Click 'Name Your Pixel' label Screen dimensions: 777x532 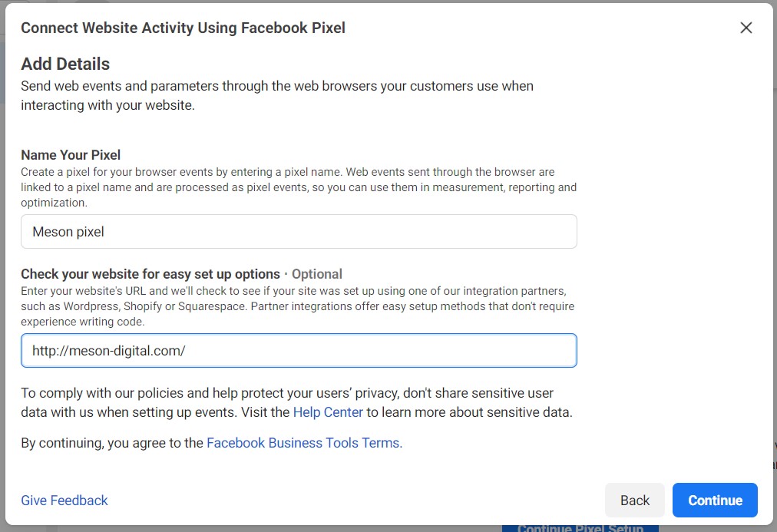point(71,155)
